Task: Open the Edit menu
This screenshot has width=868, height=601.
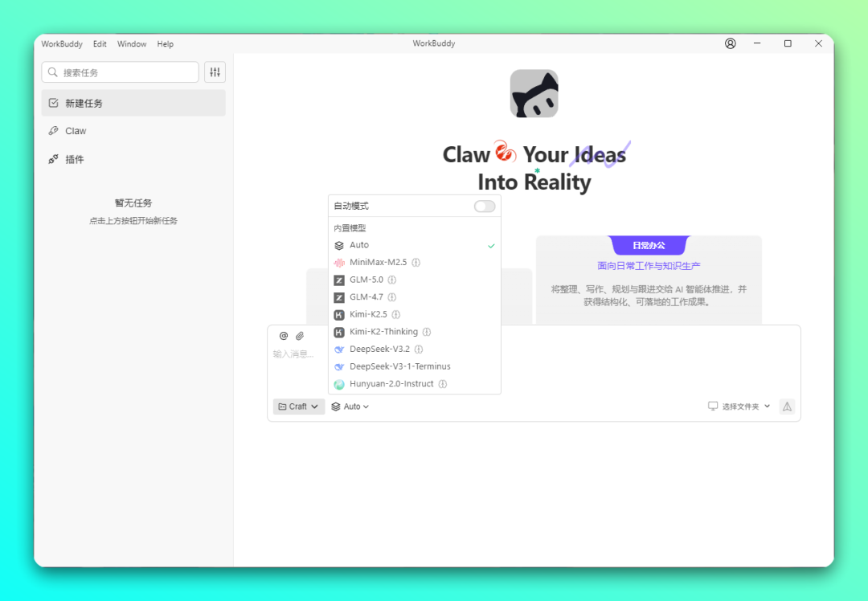Action: point(100,43)
